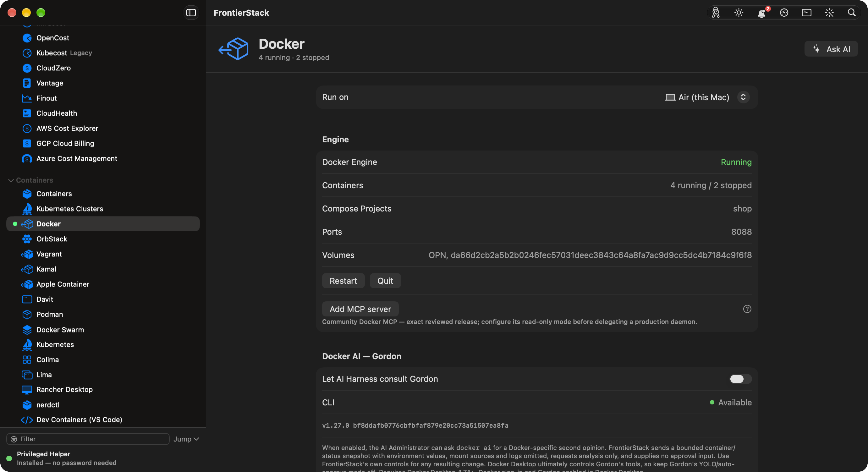Open GCP Cloud Billing item

[x=103, y=144]
